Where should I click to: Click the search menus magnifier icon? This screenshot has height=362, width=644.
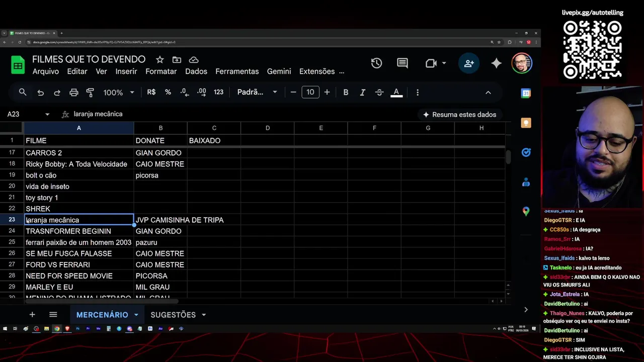[23, 93]
